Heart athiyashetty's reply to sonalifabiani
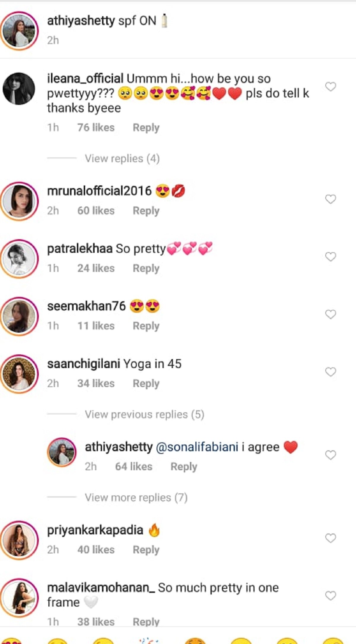Image resolution: width=356 pixels, height=644 pixels. pyautogui.click(x=330, y=455)
